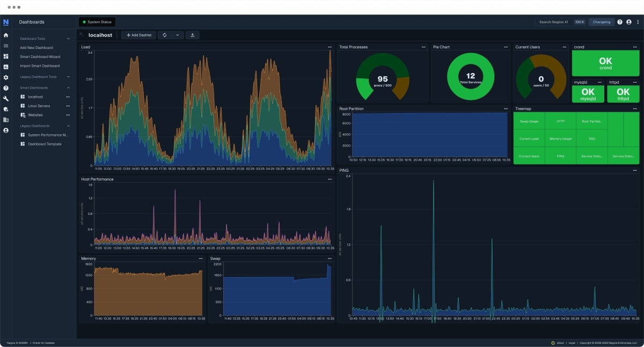The image size is (644, 347).
Task: Select the wrench Tools icon in sidebar
Action: pos(5,98)
